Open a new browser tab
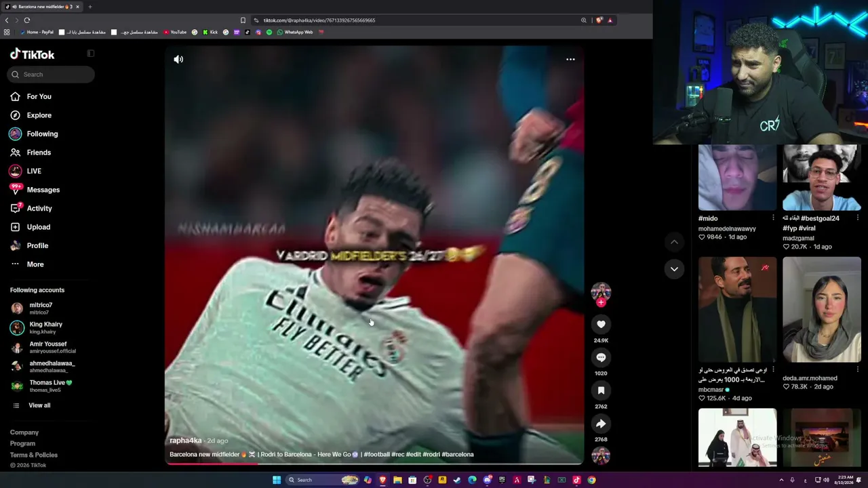Viewport: 868px width, 488px height. pyautogui.click(x=90, y=7)
